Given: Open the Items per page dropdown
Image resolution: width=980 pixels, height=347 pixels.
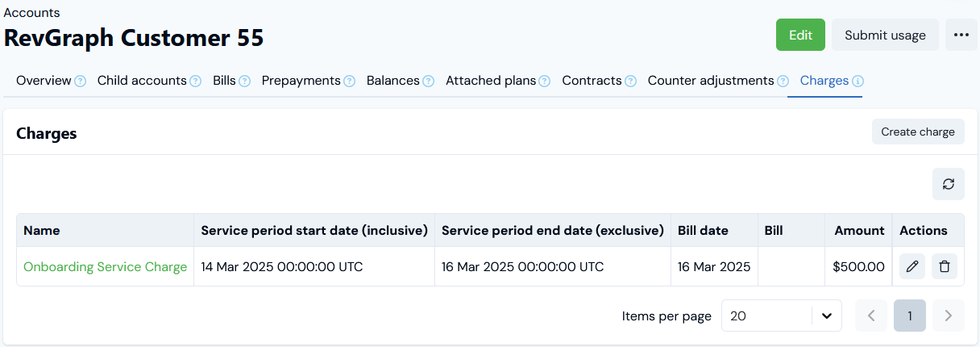Looking at the screenshot, I should click(781, 316).
